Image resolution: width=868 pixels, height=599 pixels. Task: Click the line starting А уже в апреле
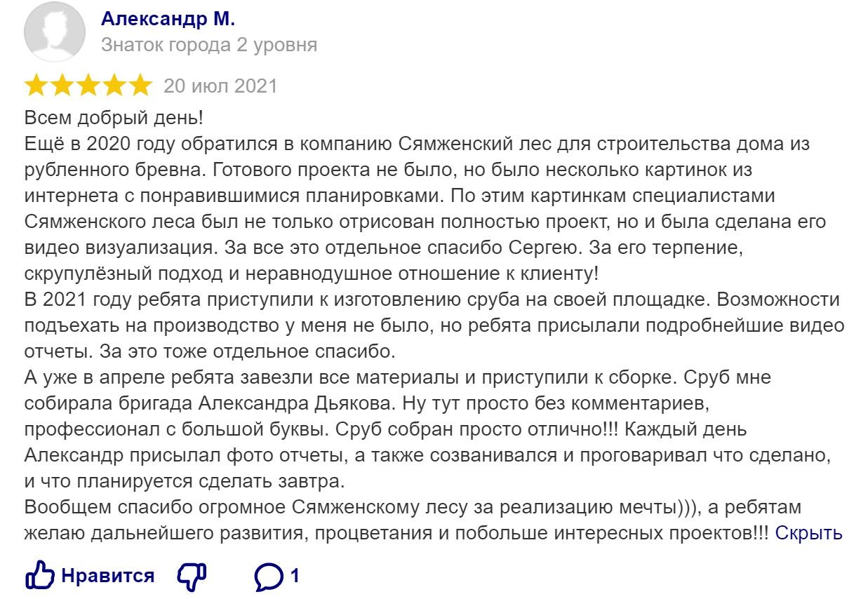398,377
